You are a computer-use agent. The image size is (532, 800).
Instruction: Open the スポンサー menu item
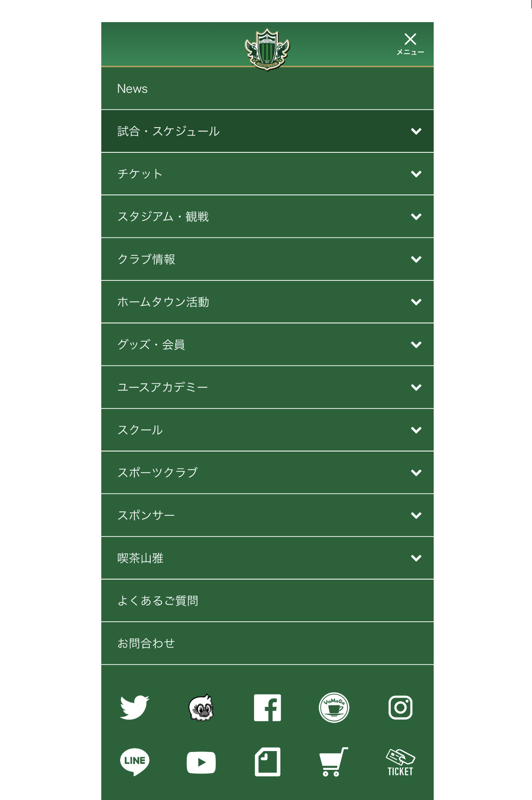(x=146, y=515)
